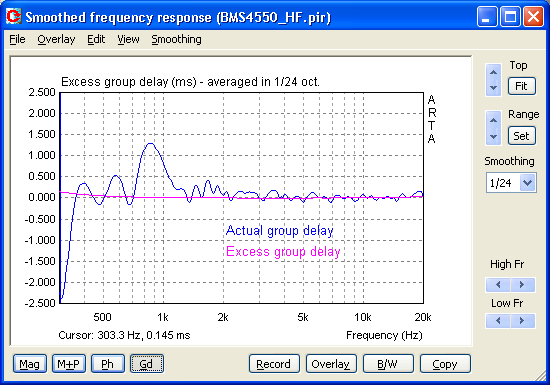Switch to M+P magnitude and phase view
Image resolution: width=550 pixels, height=385 pixels.
pos(69,364)
